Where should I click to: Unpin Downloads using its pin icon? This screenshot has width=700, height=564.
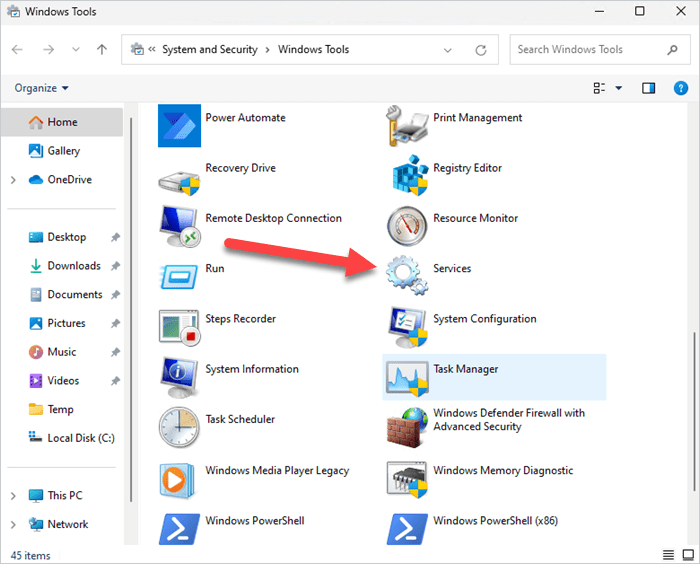pyautogui.click(x=115, y=266)
